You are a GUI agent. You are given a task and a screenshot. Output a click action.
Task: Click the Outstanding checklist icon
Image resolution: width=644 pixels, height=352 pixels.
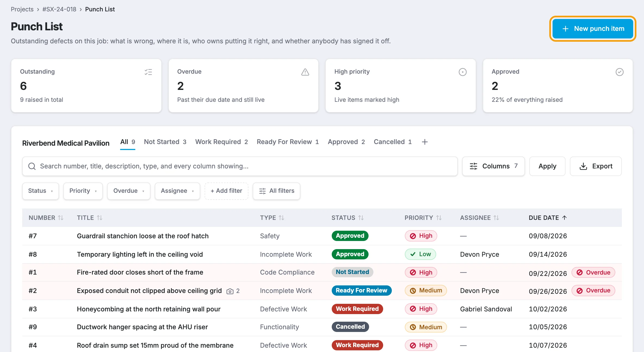pos(148,72)
